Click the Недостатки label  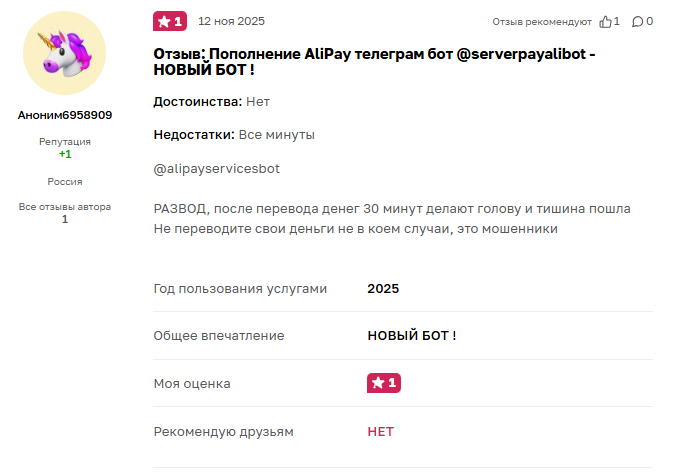[x=195, y=134]
